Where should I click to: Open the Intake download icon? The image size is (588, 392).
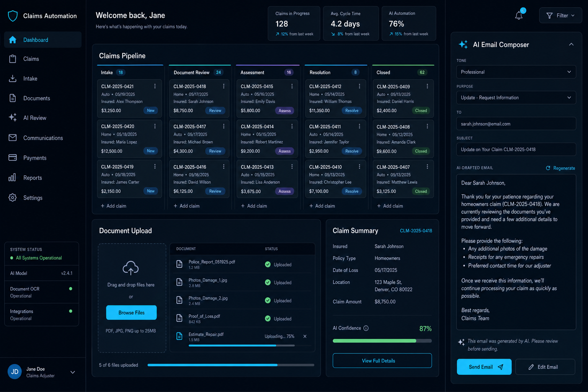tap(13, 78)
